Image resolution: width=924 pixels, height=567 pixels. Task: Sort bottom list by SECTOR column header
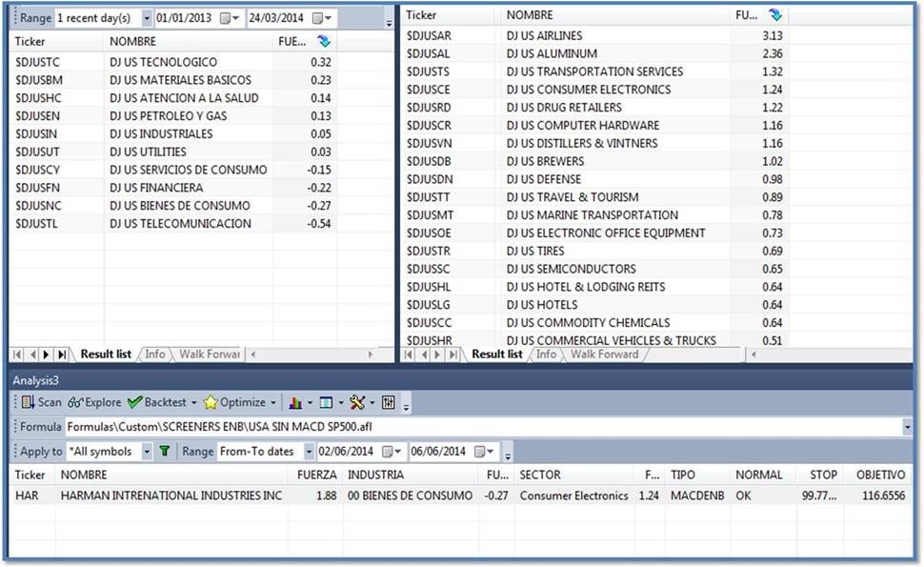(574, 476)
